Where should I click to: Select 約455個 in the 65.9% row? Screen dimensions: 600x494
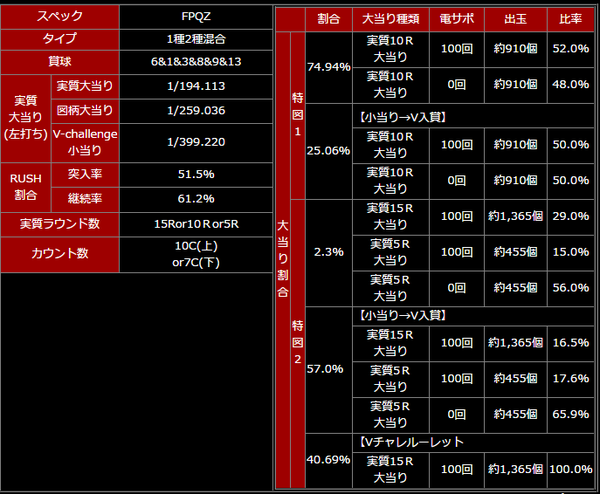point(516,415)
